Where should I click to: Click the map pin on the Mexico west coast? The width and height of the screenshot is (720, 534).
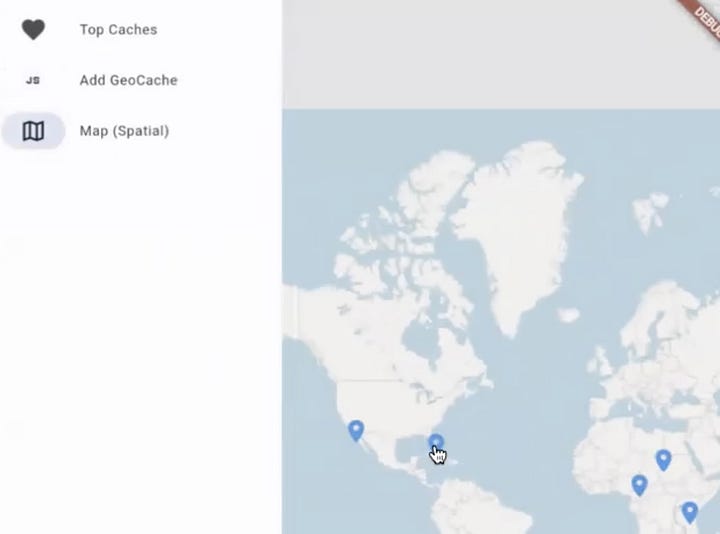tap(356, 431)
